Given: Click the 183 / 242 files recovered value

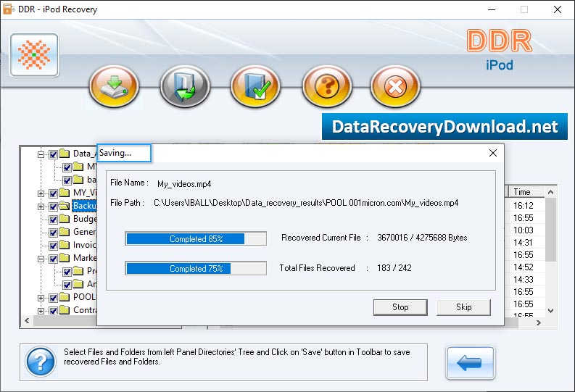Looking at the screenshot, I should (x=394, y=268).
